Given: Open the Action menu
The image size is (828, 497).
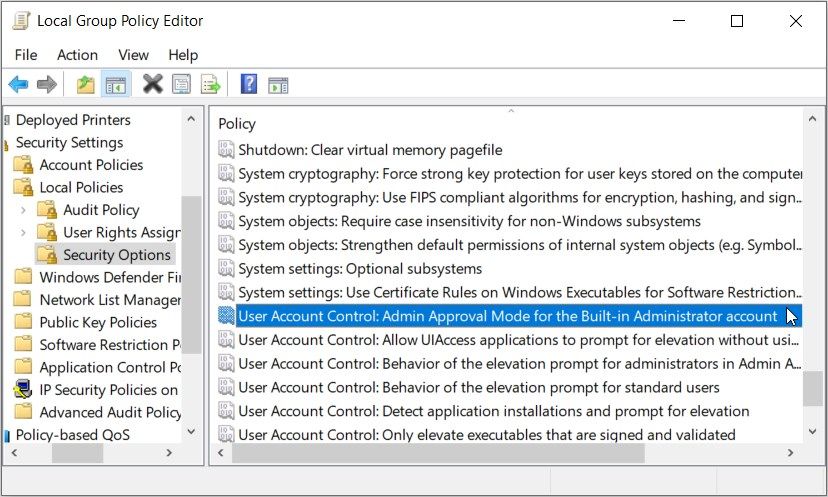Looking at the screenshot, I should [x=77, y=55].
